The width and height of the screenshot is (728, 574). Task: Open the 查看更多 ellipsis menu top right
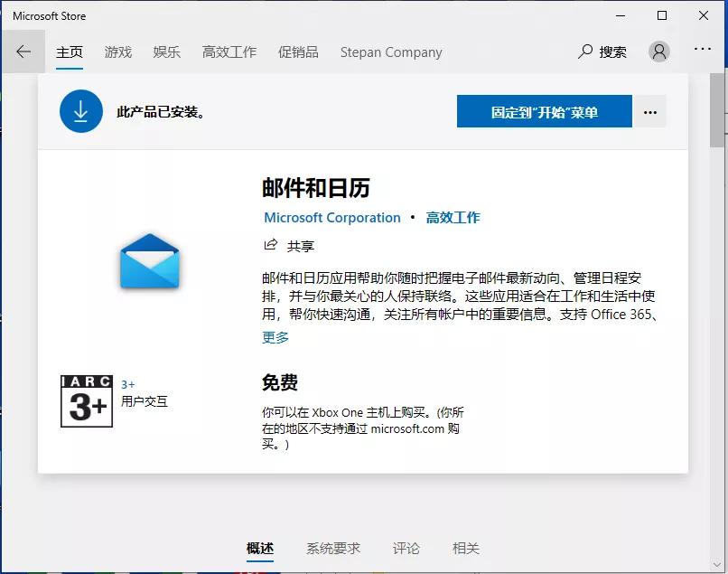(702, 52)
